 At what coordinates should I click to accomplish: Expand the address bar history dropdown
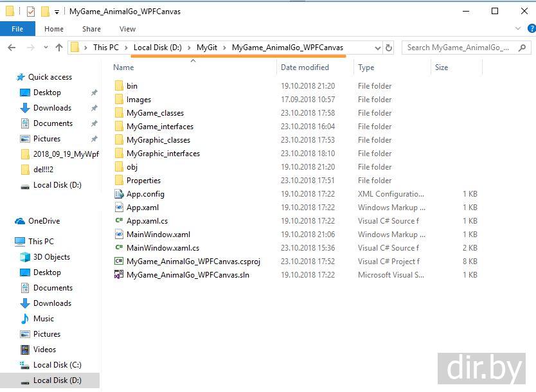(x=377, y=48)
